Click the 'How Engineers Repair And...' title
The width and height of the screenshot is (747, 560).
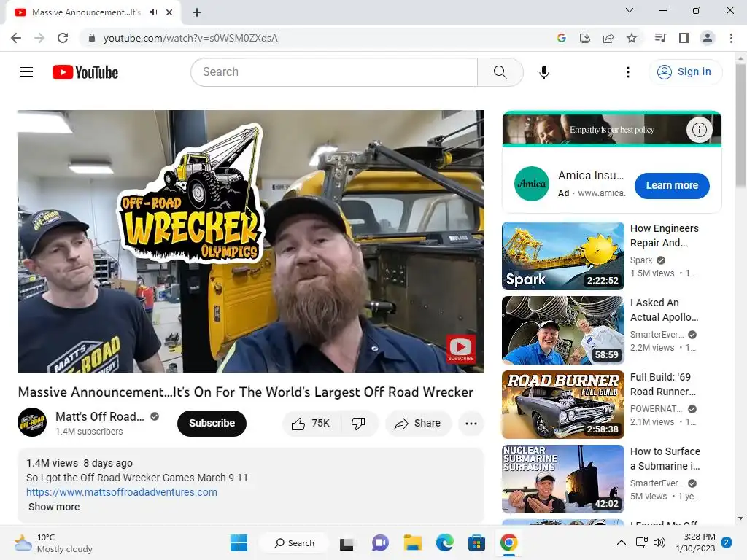pos(664,236)
